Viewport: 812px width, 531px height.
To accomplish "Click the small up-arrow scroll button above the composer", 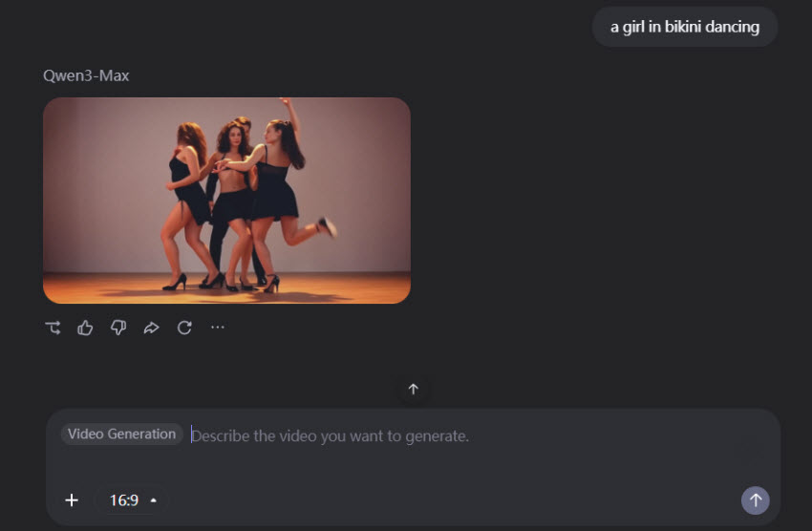I will click(413, 390).
